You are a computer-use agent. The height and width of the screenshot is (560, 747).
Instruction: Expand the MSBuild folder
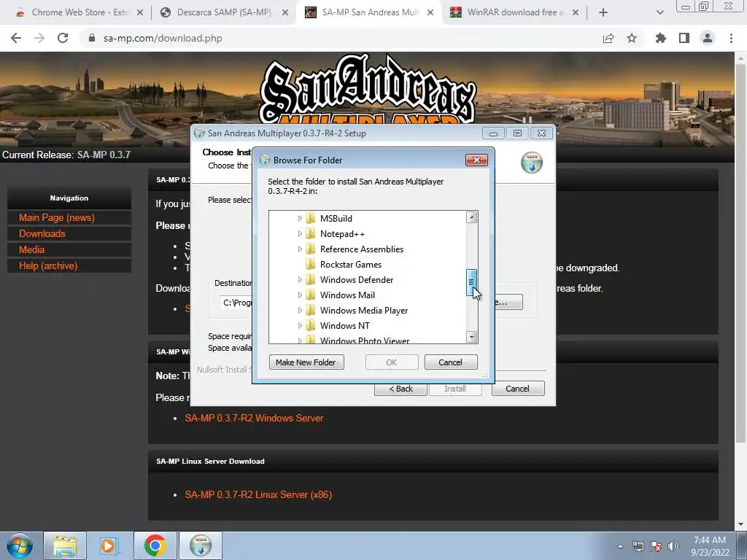[300, 219]
